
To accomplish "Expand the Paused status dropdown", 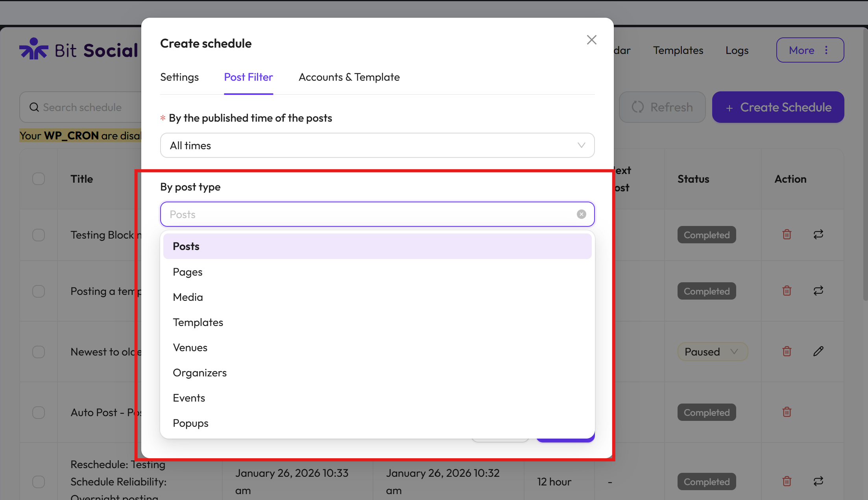I will 712,352.
